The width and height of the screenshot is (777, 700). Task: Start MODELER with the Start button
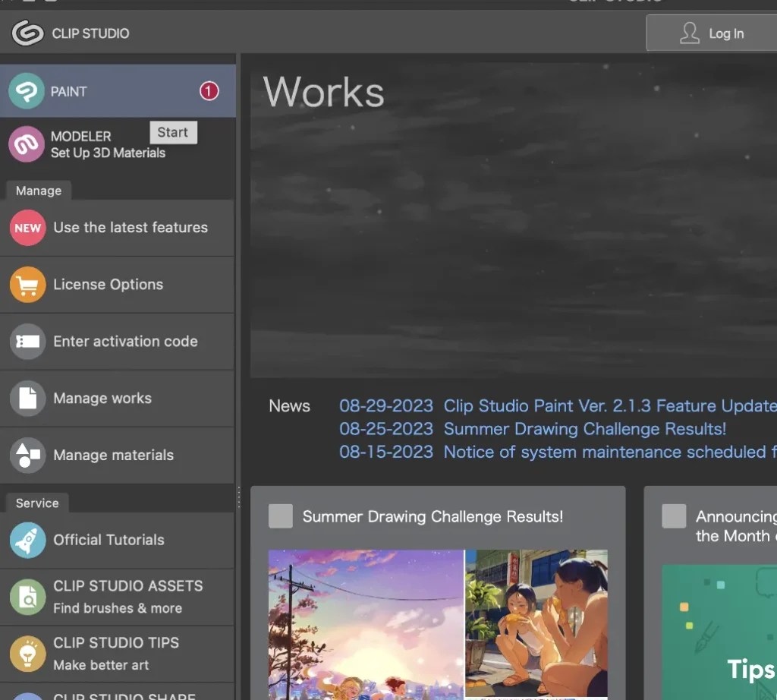[x=173, y=132]
